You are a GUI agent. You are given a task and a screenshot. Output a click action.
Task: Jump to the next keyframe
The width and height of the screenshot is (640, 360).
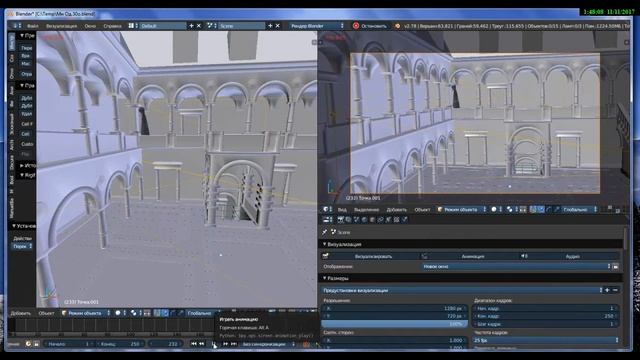tap(225, 344)
